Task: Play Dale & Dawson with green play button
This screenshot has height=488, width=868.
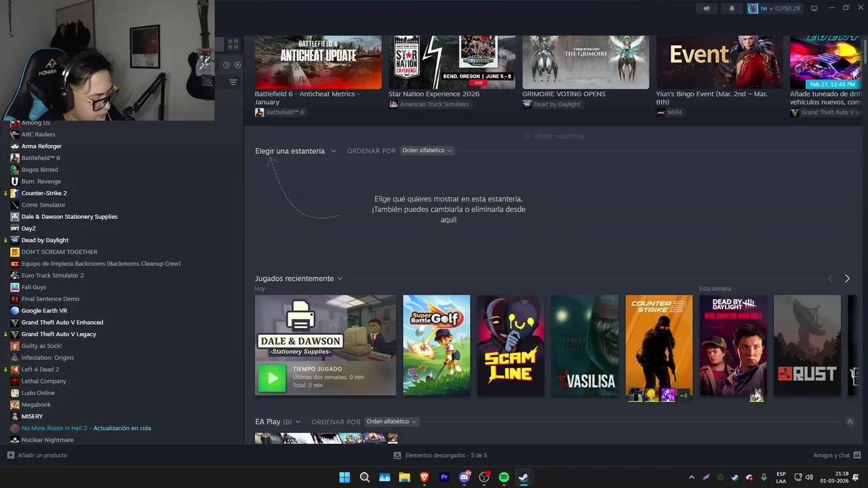Action: tap(273, 378)
